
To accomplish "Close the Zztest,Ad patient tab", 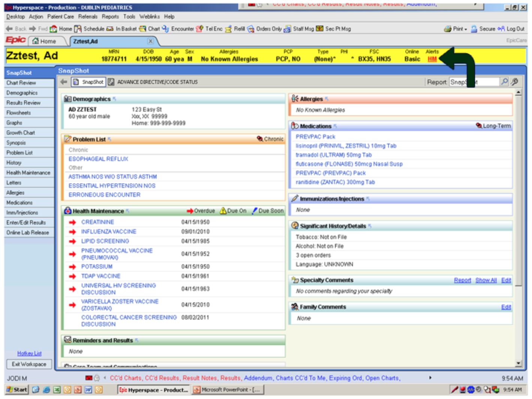I will click(150, 41).
